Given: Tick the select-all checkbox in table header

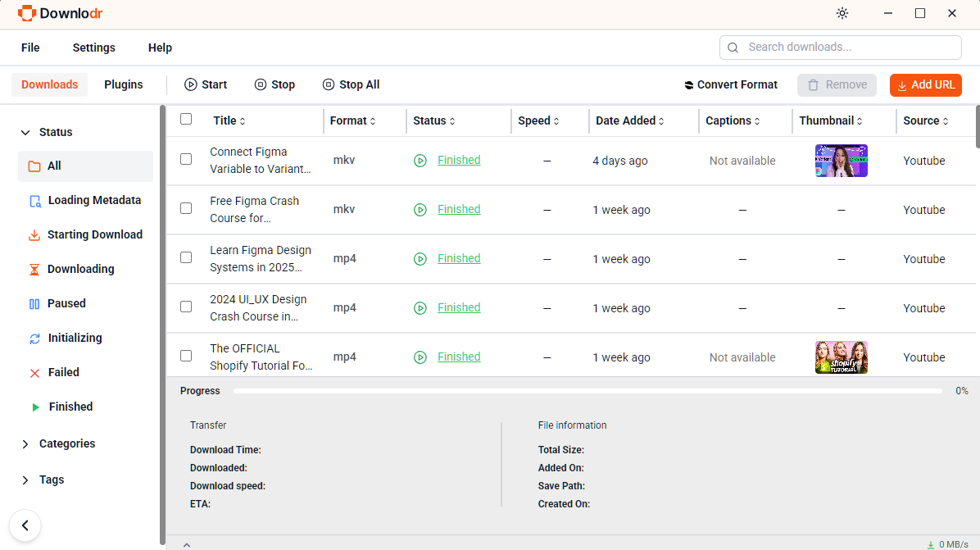Looking at the screenshot, I should pos(186,119).
